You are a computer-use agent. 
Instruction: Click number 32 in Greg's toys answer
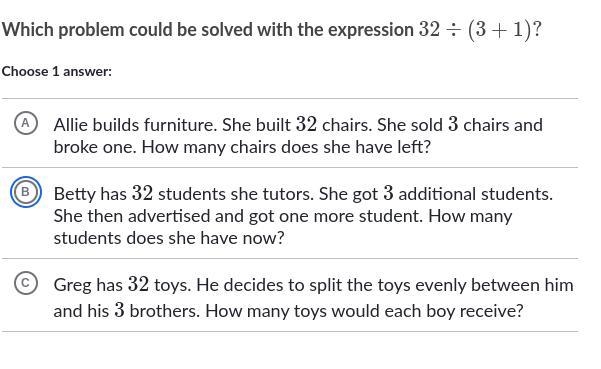pos(138,284)
